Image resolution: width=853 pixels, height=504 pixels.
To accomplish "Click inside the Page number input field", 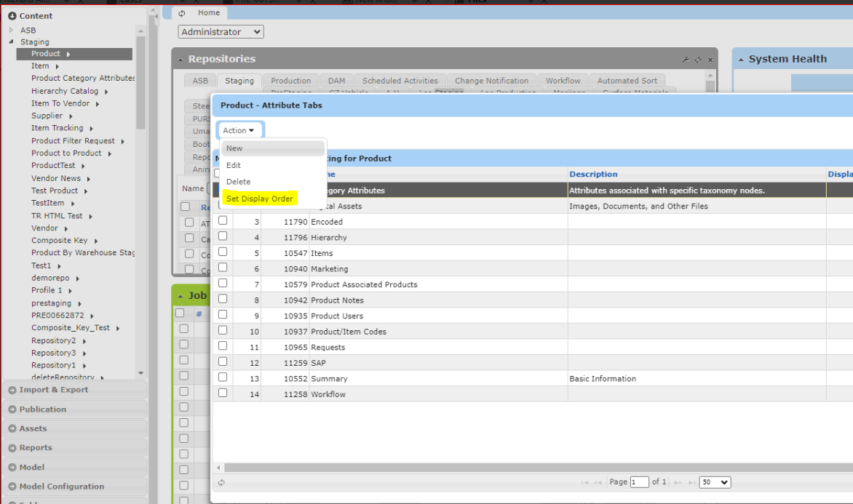I will click(639, 481).
